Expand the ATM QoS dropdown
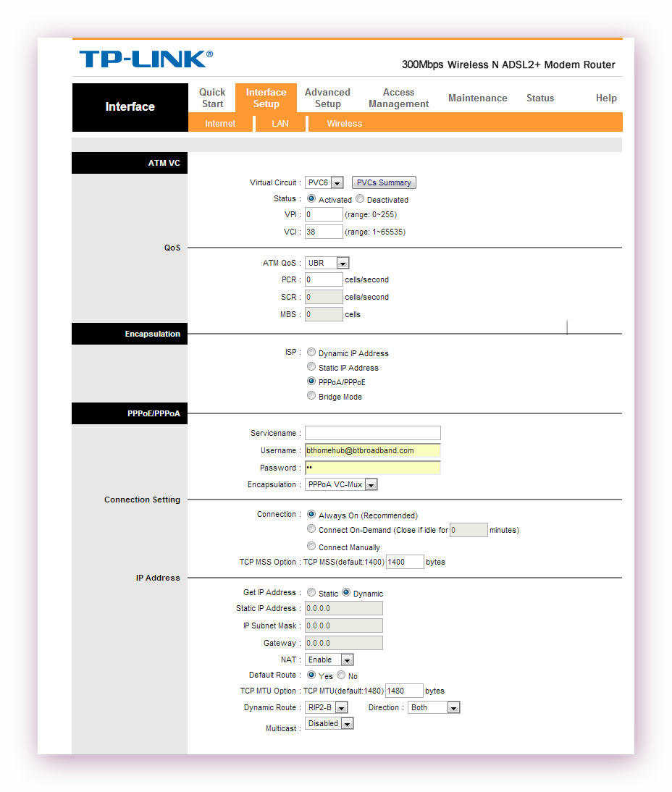 (x=327, y=263)
